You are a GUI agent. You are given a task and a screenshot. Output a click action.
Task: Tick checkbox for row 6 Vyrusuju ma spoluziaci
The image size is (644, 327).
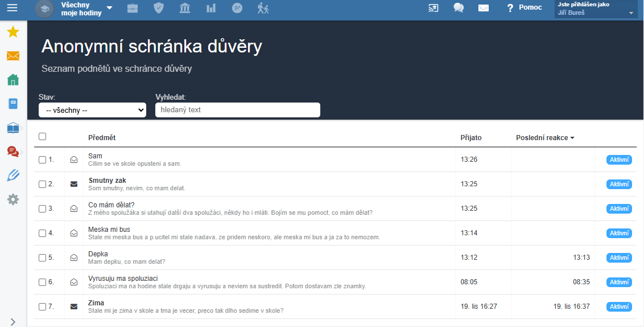point(42,282)
